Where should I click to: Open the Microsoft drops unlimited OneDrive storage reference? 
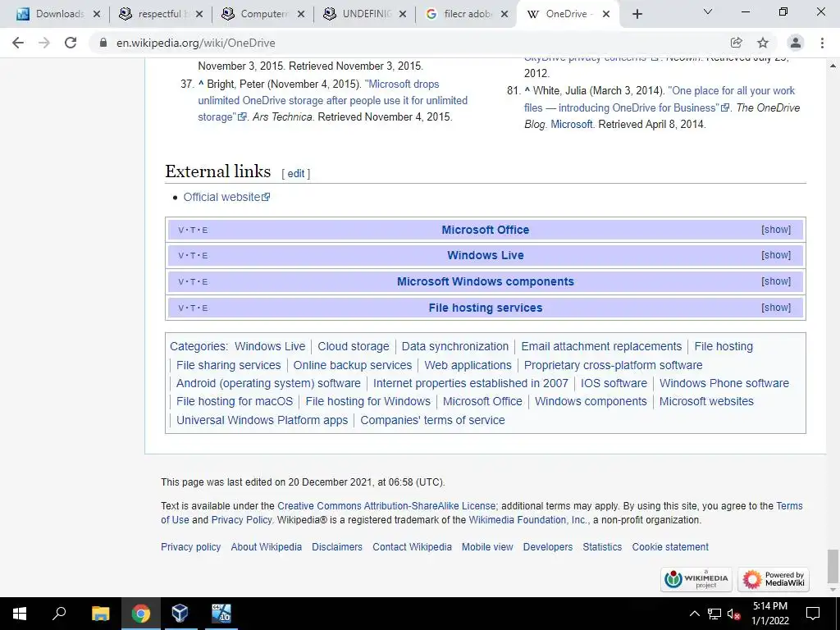tap(333, 100)
